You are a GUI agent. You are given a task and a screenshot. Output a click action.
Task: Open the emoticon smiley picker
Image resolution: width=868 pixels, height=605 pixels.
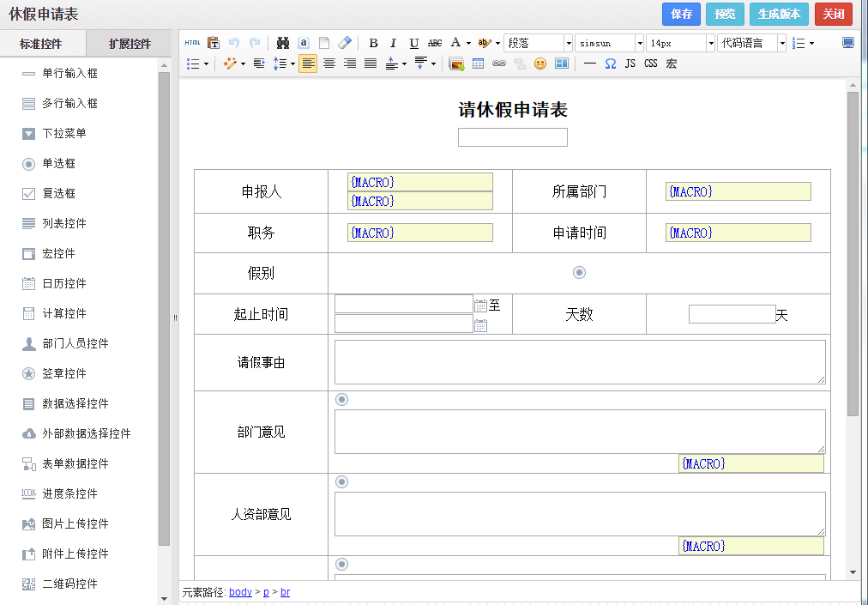tap(540, 64)
